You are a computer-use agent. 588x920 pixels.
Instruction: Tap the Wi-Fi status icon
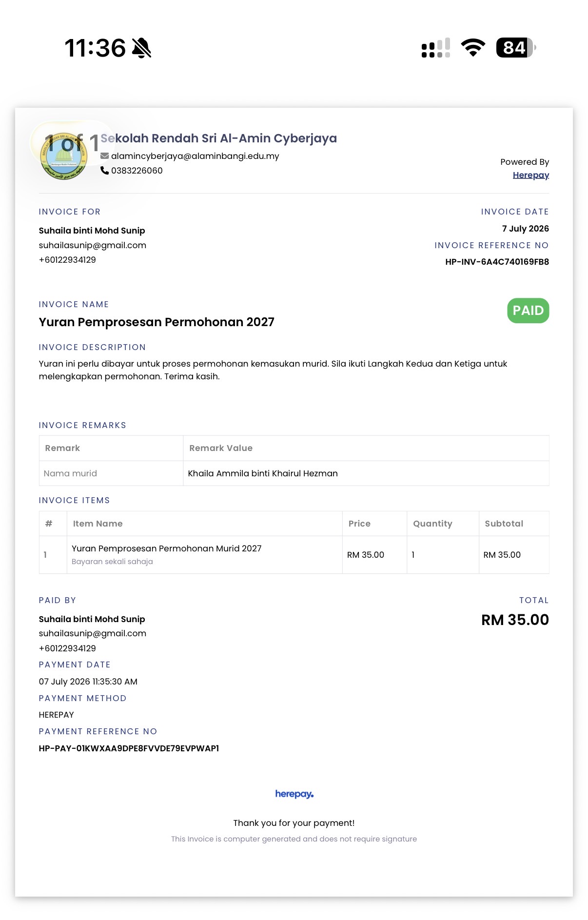473,48
